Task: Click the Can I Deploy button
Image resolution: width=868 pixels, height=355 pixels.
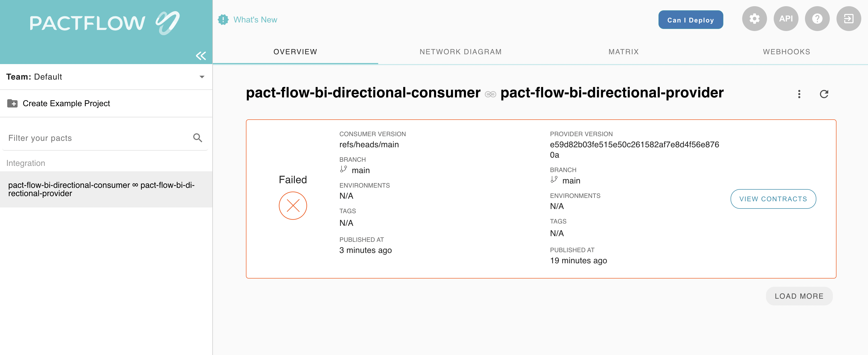Action: click(691, 20)
